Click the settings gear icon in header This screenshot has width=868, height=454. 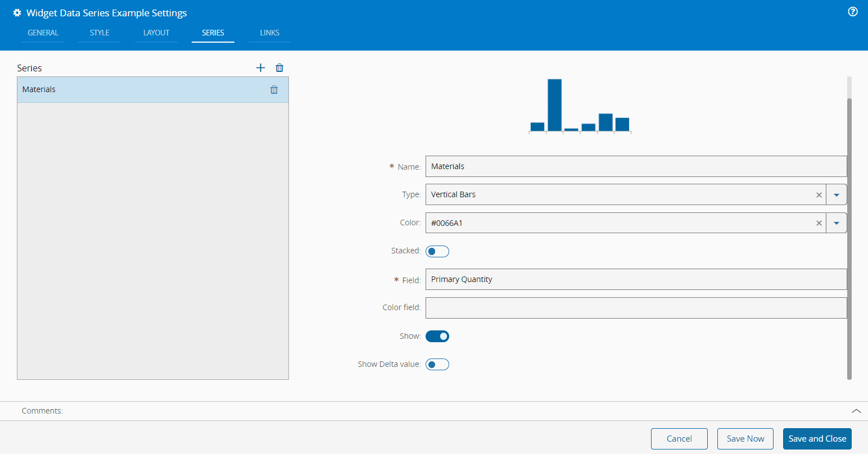click(x=17, y=13)
